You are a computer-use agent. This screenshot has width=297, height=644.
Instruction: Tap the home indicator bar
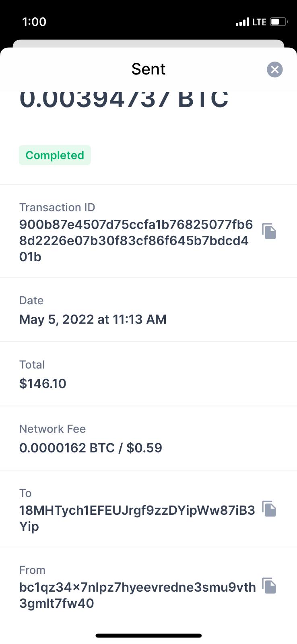coord(148,636)
